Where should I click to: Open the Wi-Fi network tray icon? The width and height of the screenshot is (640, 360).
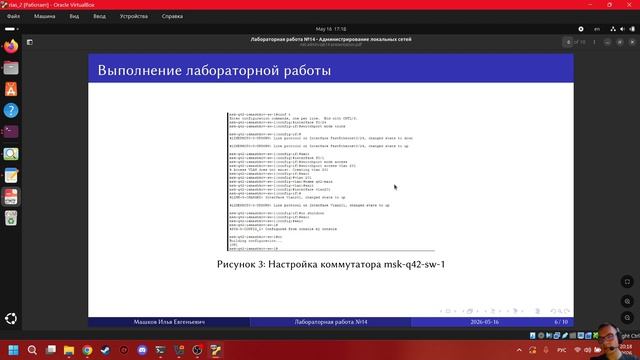[x=577, y=350]
